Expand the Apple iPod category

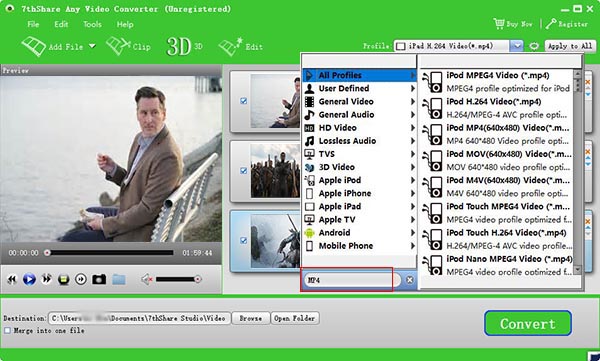359,180
